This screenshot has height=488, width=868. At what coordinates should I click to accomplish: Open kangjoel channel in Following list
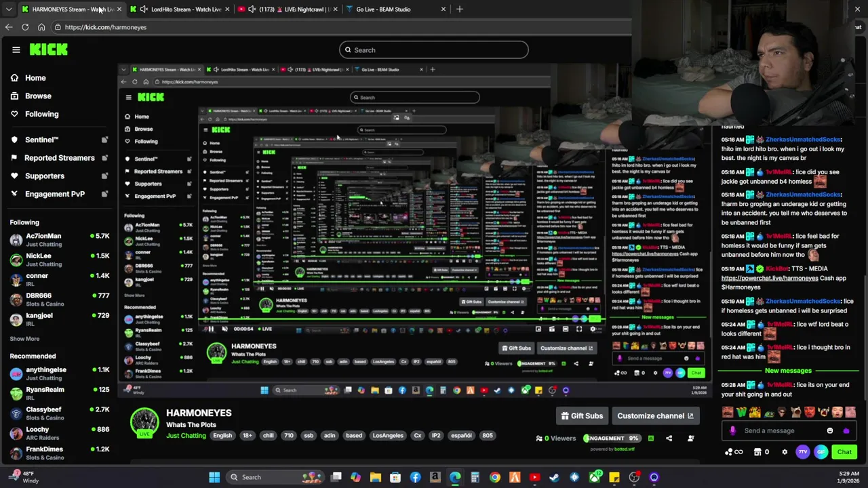(x=60, y=319)
